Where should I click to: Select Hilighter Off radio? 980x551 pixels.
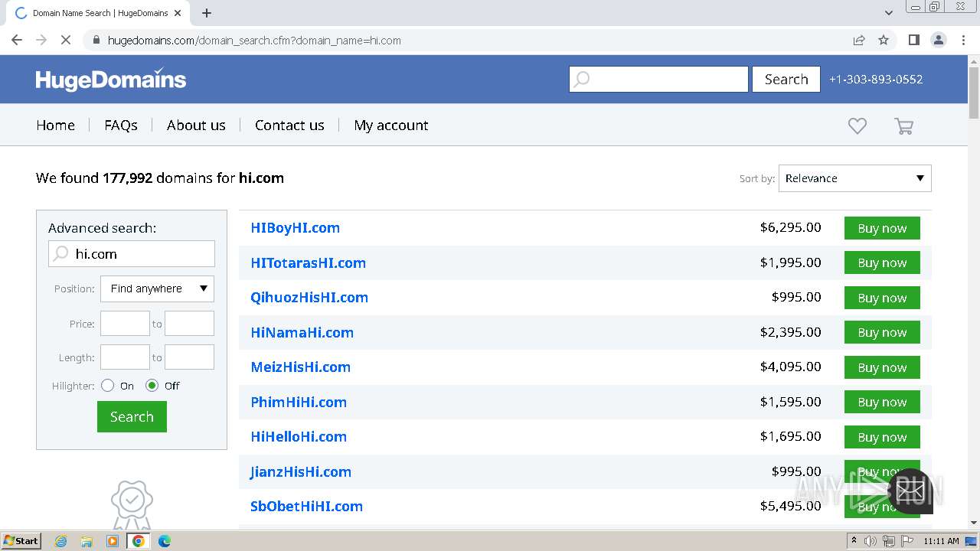tap(152, 386)
